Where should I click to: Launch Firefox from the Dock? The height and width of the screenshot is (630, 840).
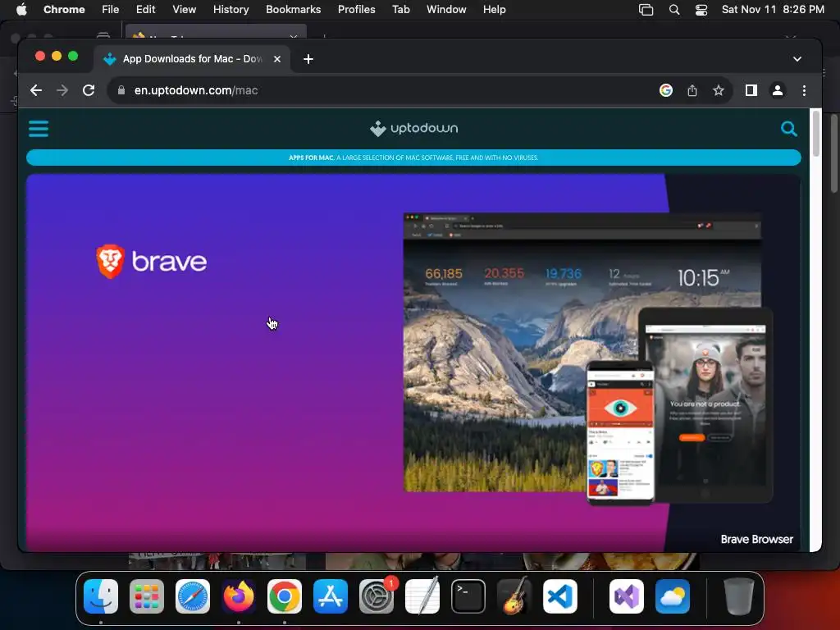pos(239,596)
